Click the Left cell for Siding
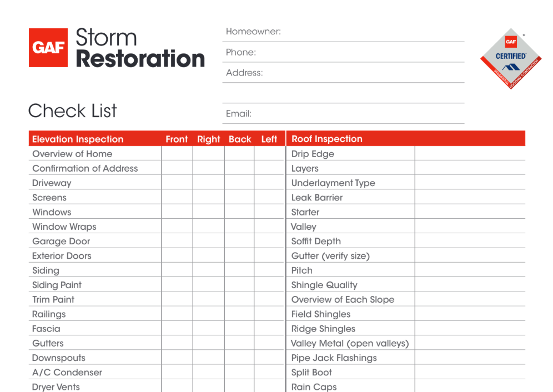Viewport: 553px width, 392px height. 269,270
